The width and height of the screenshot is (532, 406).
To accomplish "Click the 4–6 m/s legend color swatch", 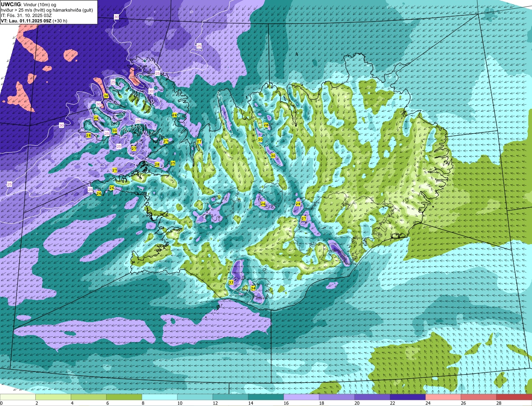I will (89, 397).
